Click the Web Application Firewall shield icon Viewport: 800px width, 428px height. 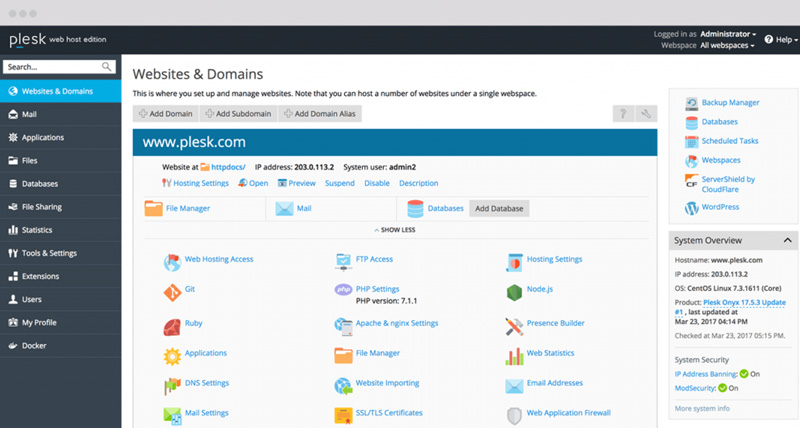pyautogui.click(x=514, y=416)
